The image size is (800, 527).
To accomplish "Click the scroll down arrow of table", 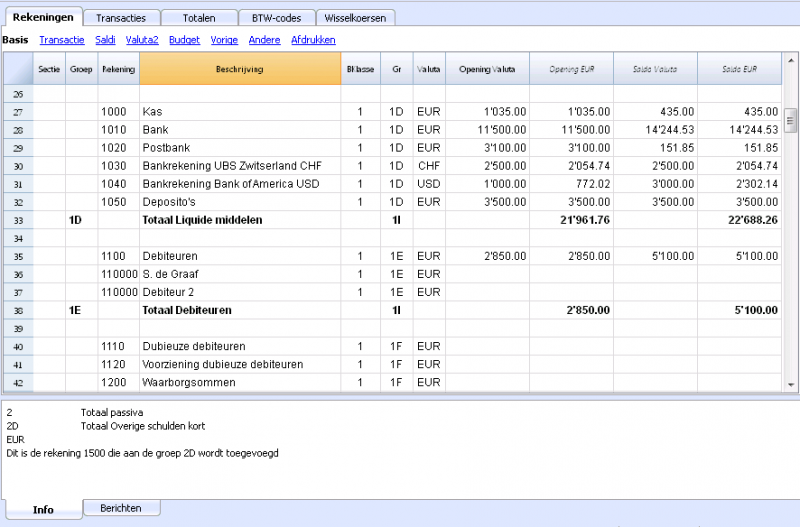I will point(790,385).
